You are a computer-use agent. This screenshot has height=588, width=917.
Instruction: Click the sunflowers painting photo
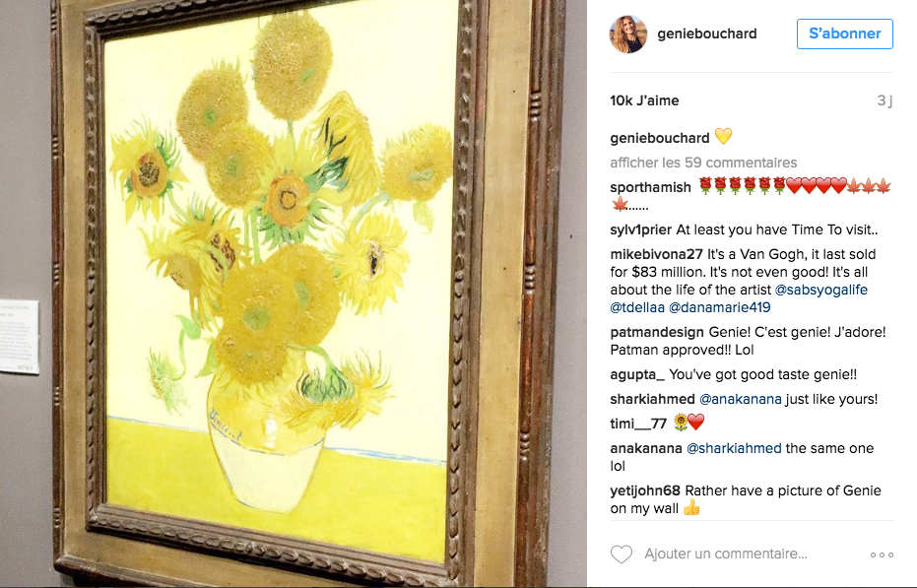pyautogui.click(x=294, y=294)
